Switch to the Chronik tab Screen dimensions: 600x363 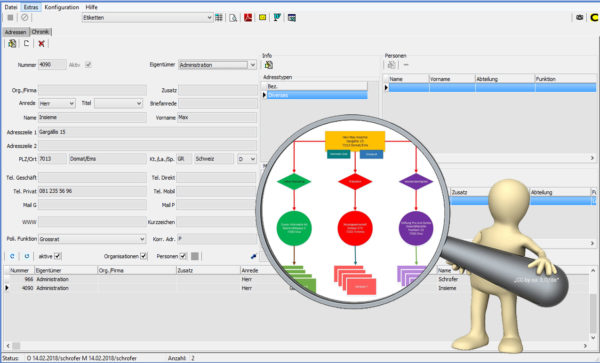pos(40,32)
